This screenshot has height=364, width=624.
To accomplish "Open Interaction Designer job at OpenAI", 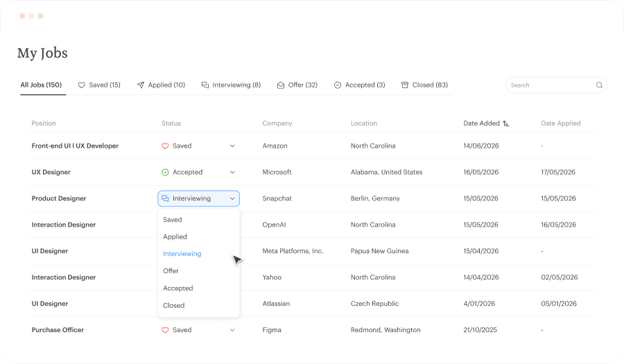I will tap(64, 225).
